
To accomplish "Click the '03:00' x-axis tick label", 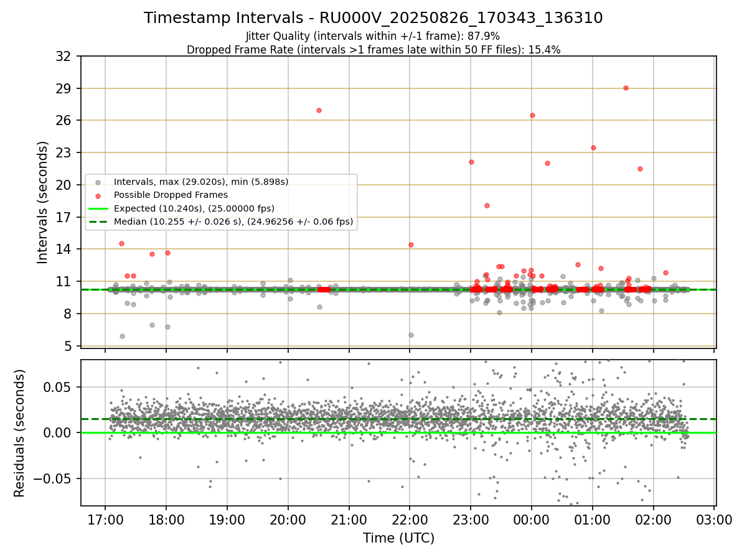I will [x=714, y=519].
